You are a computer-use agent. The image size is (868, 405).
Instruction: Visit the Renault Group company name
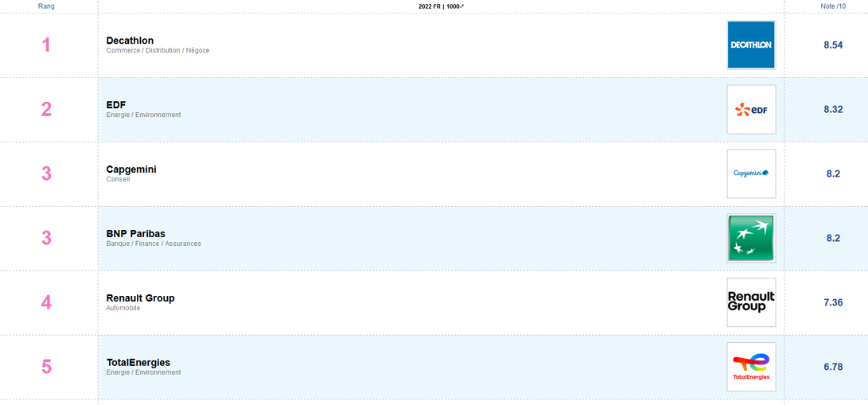pos(141,298)
